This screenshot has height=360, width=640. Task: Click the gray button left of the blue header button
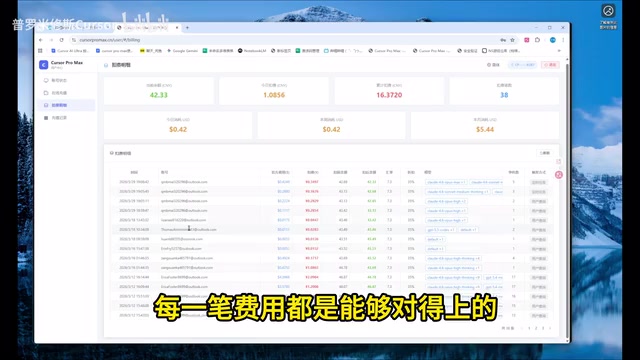point(493,65)
